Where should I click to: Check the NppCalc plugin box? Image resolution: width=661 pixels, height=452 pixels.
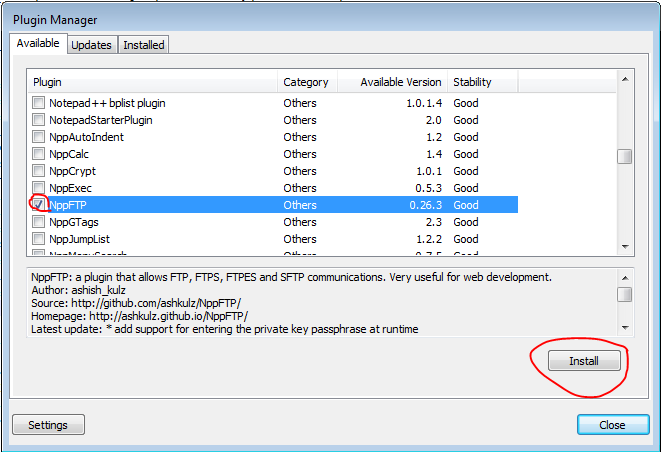[x=38, y=153]
